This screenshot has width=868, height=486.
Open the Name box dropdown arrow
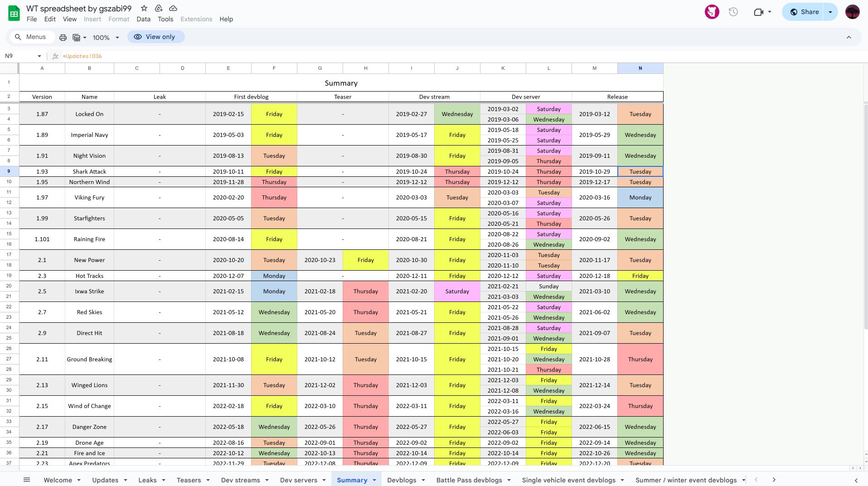39,56
